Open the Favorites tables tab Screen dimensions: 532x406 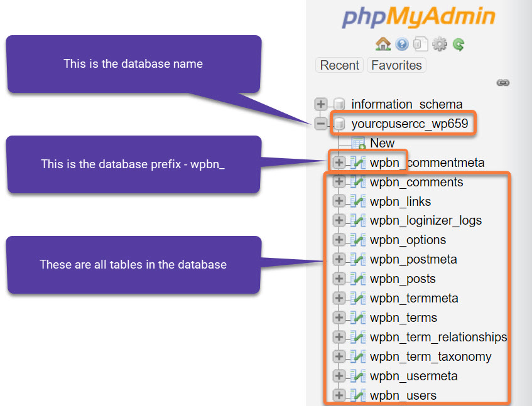[396, 65]
